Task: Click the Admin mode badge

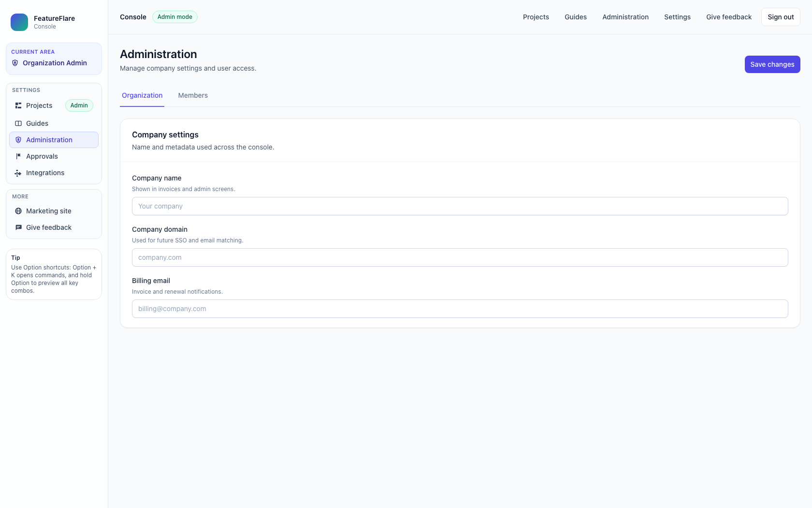Action: (175, 17)
